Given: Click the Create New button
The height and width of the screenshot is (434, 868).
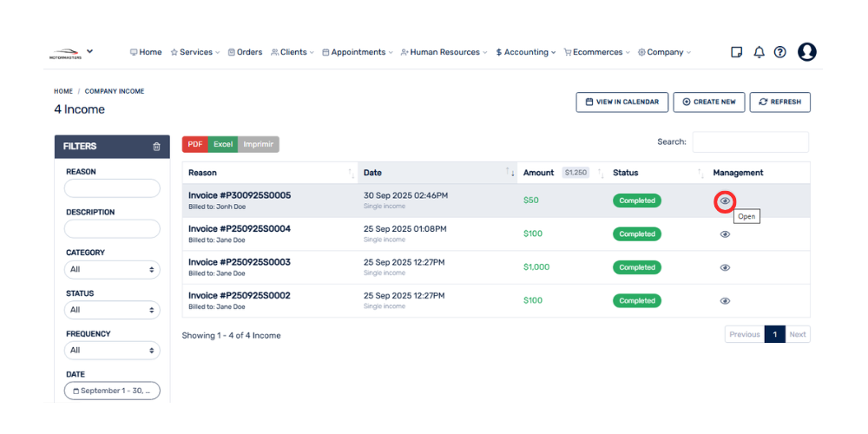Looking at the screenshot, I should 708,102.
